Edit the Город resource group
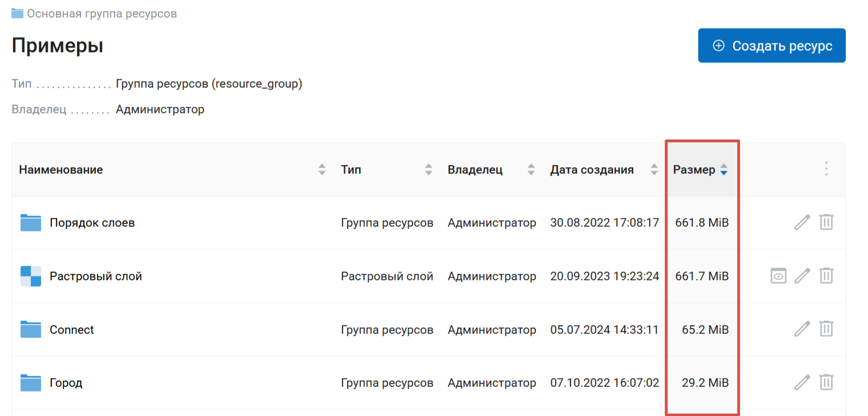Viewport: 868px width, 416px height. coord(802,382)
